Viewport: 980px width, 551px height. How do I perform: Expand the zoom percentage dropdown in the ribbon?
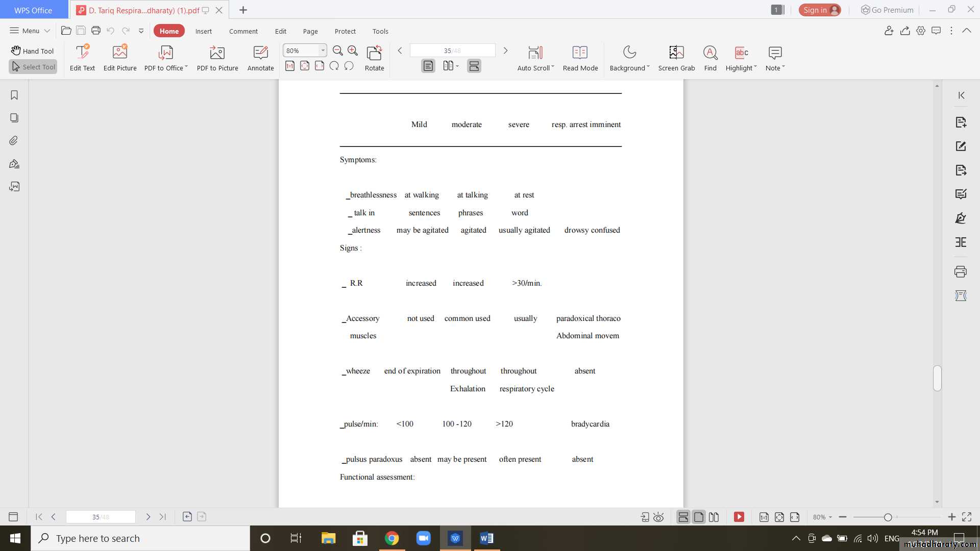(x=323, y=51)
